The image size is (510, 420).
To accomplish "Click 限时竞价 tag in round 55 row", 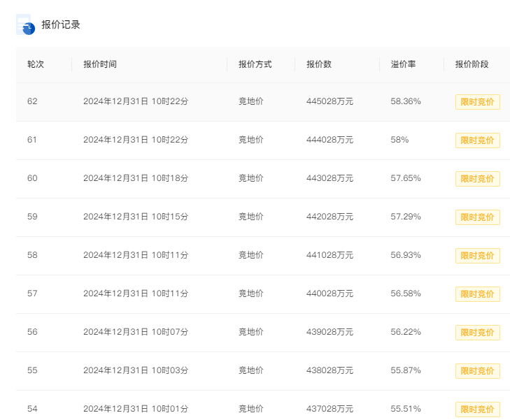I will pos(478,371).
